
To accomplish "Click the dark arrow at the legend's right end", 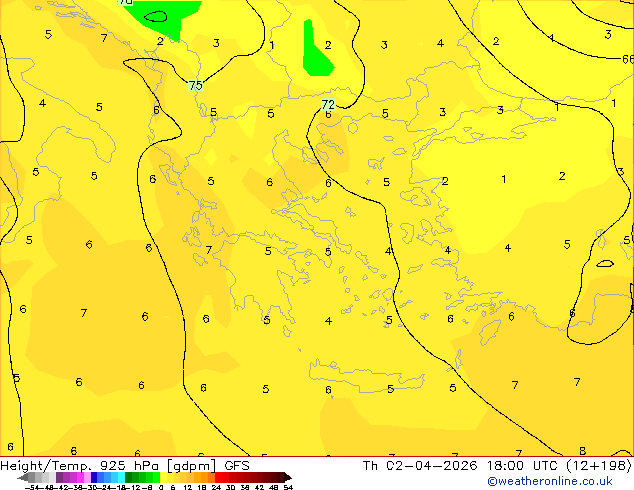I will coord(288,478).
